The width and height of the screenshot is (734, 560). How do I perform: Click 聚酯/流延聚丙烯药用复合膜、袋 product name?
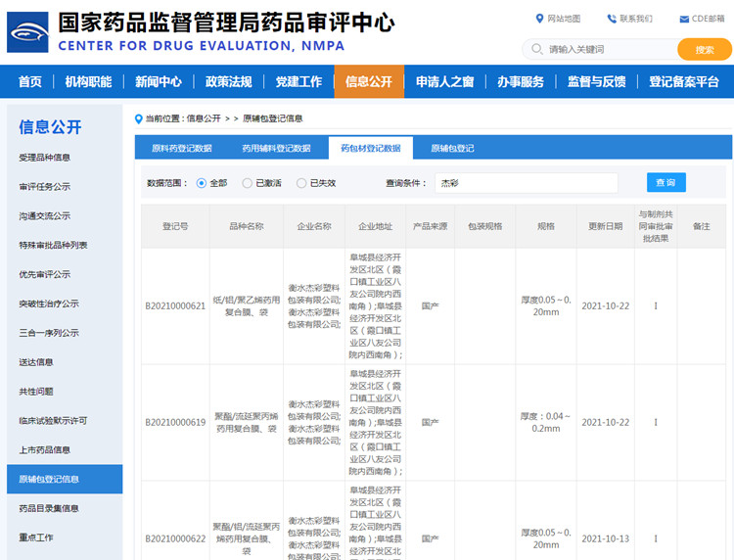click(247, 423)
